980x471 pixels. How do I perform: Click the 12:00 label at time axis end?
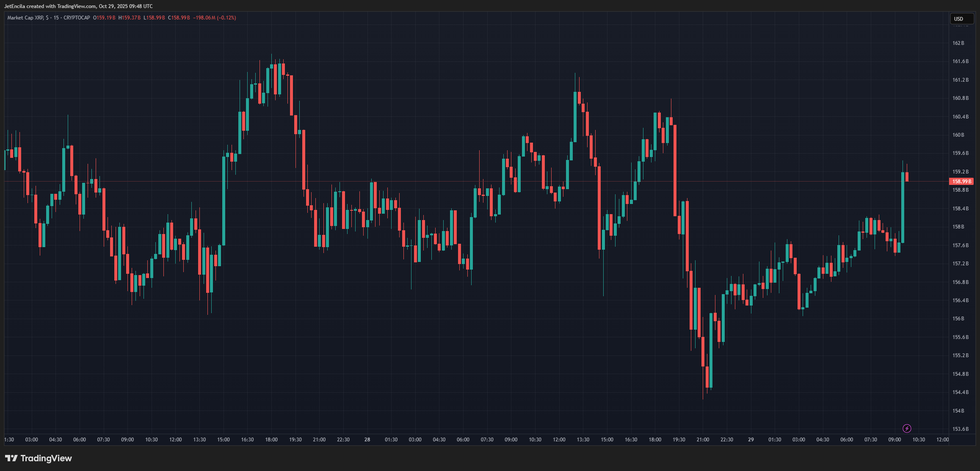(942, 440)
